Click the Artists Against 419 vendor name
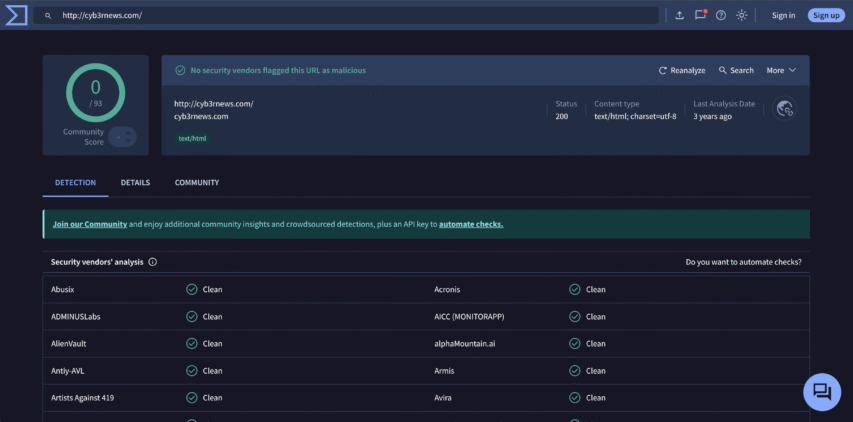 [x=83, y=399]
